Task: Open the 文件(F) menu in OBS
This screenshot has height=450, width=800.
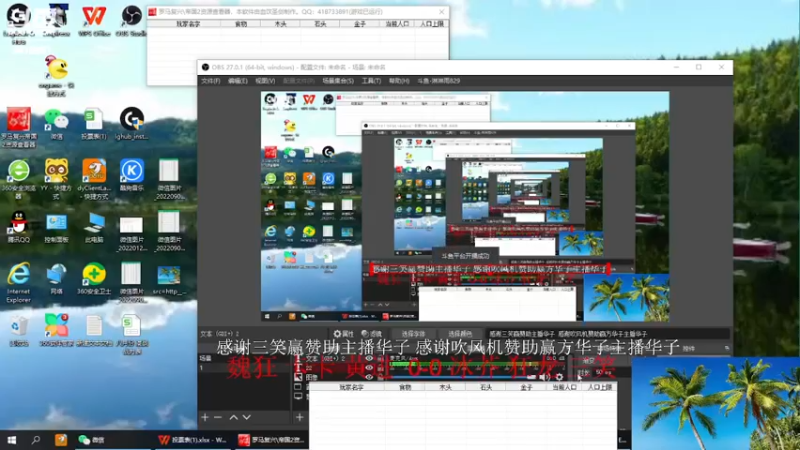Action: pos(210,81)
